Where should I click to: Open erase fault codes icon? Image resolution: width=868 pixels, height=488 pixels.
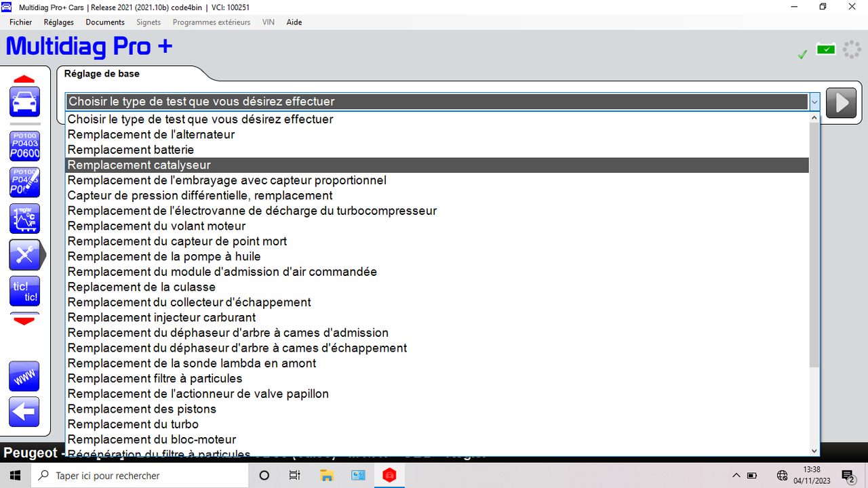click(24, 182)
